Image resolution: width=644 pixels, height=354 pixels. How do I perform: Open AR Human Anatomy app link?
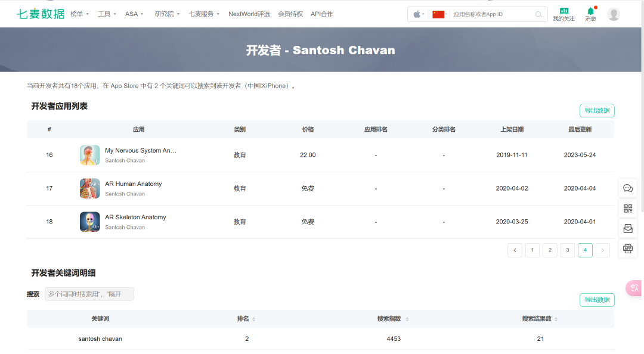134,184
